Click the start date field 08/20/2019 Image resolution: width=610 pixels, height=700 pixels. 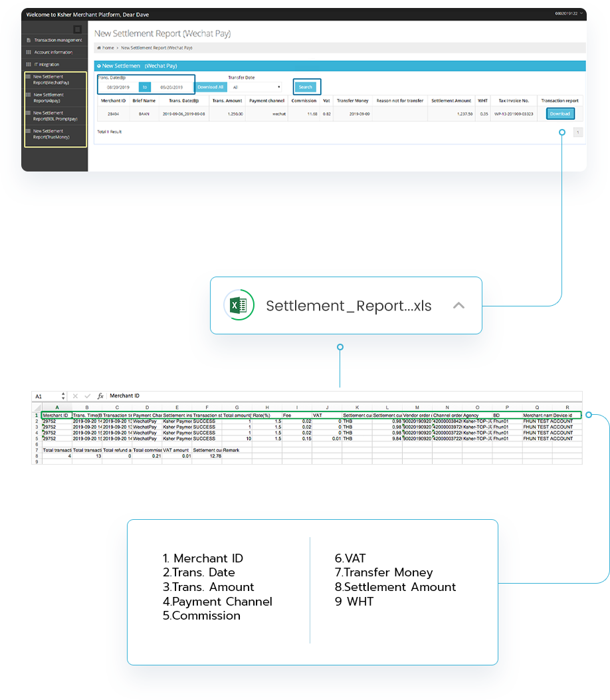click(118, 88)
